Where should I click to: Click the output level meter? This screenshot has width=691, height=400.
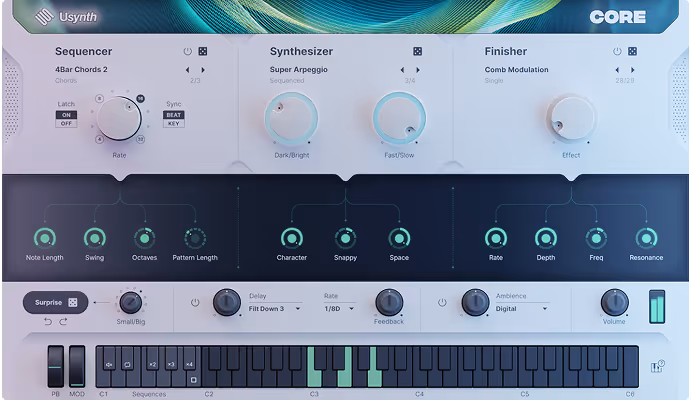(x=657, y=307)
